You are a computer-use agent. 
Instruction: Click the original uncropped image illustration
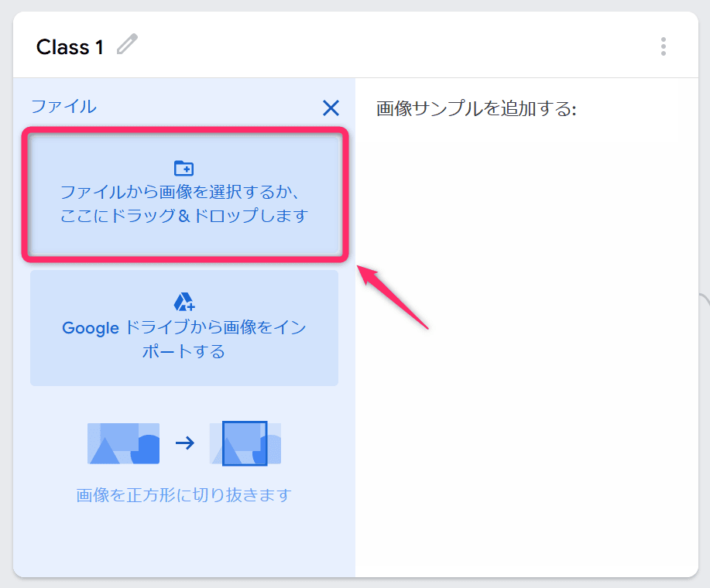pos(123,443)
